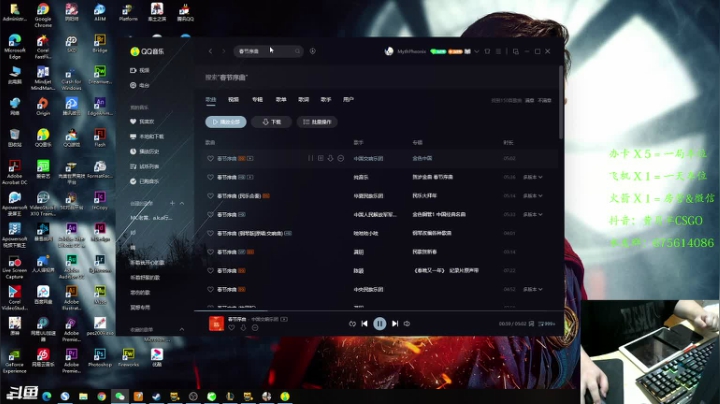Screen dimensions: 720x404
Task: Click the green VIP badge
Action: 438,51
